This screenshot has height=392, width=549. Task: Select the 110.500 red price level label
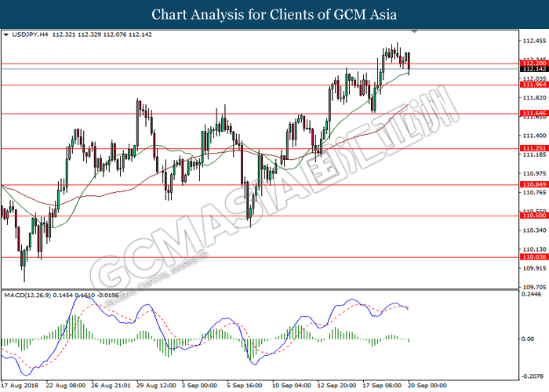(x=533, y=216)
